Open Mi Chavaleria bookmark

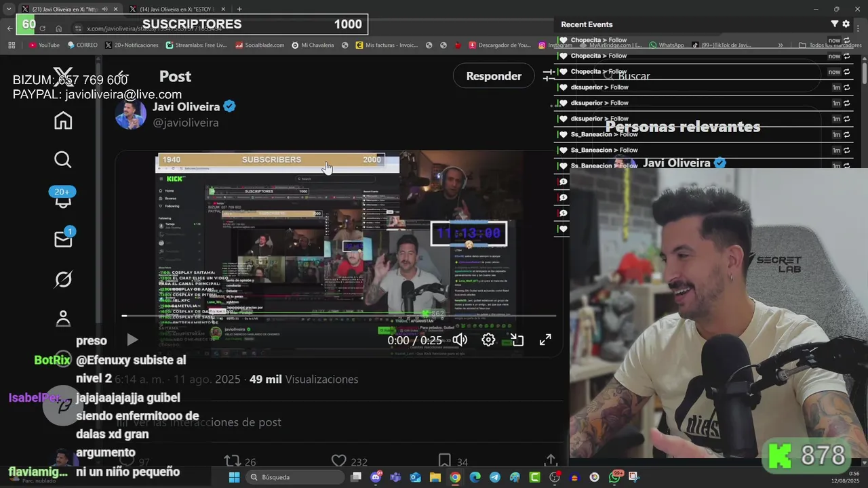pos(313,45)
